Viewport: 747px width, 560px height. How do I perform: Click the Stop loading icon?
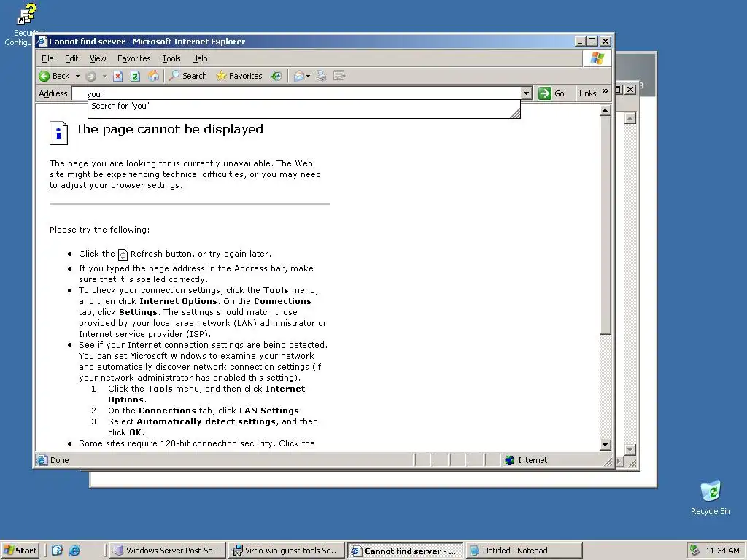coord(118,76)
